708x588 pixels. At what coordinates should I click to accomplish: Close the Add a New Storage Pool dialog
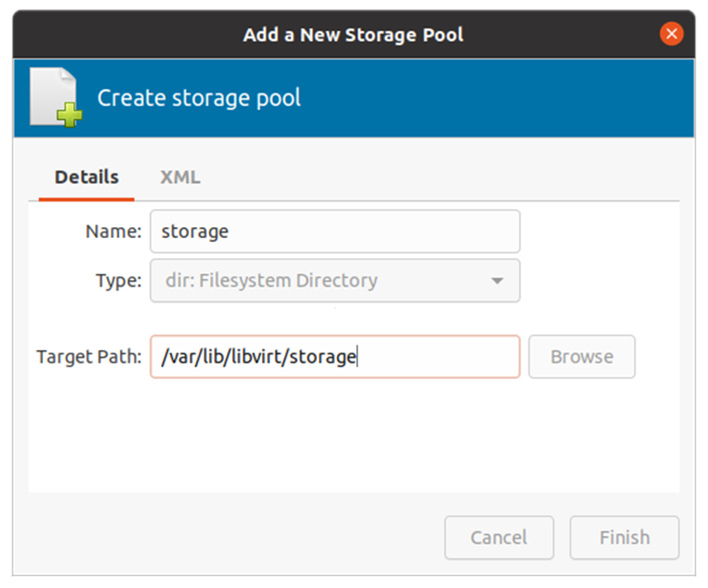671,35
